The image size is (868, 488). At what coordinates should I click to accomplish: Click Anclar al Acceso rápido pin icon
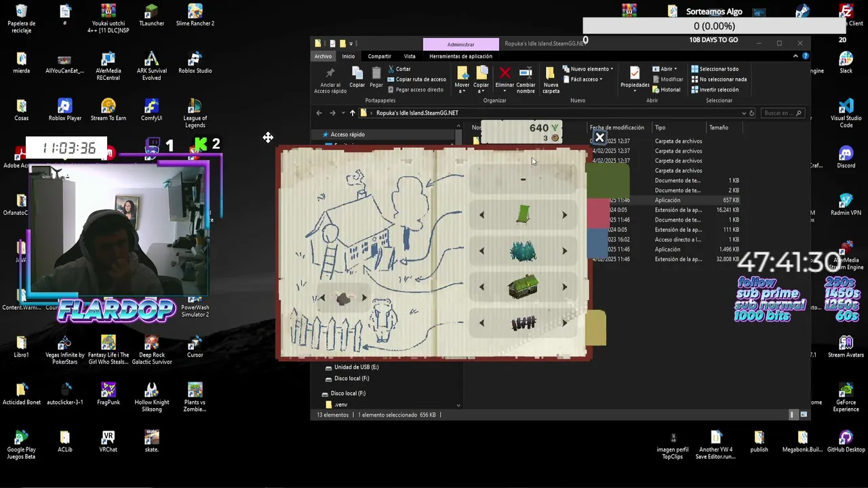(330, 73)
